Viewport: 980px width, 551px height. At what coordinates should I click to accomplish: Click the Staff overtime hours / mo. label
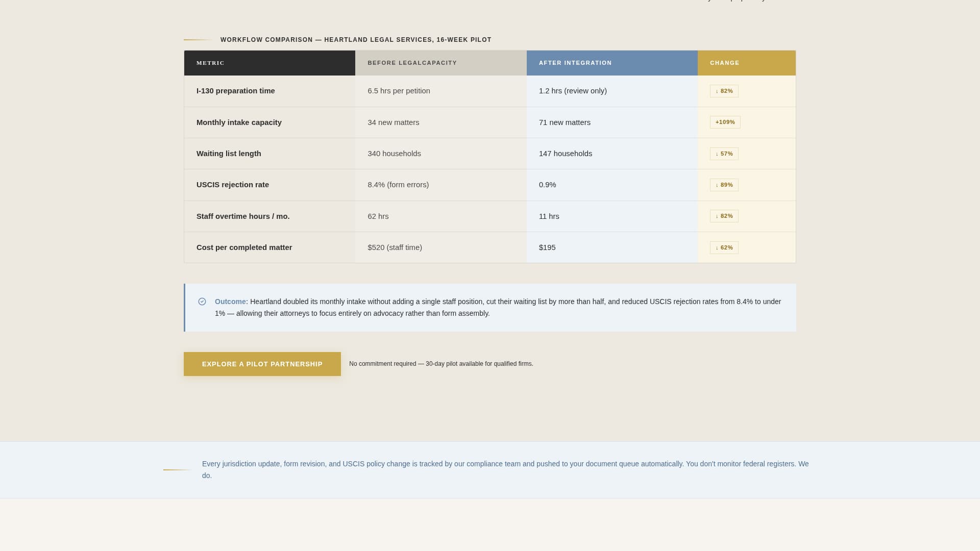click(x=243, y=216)
